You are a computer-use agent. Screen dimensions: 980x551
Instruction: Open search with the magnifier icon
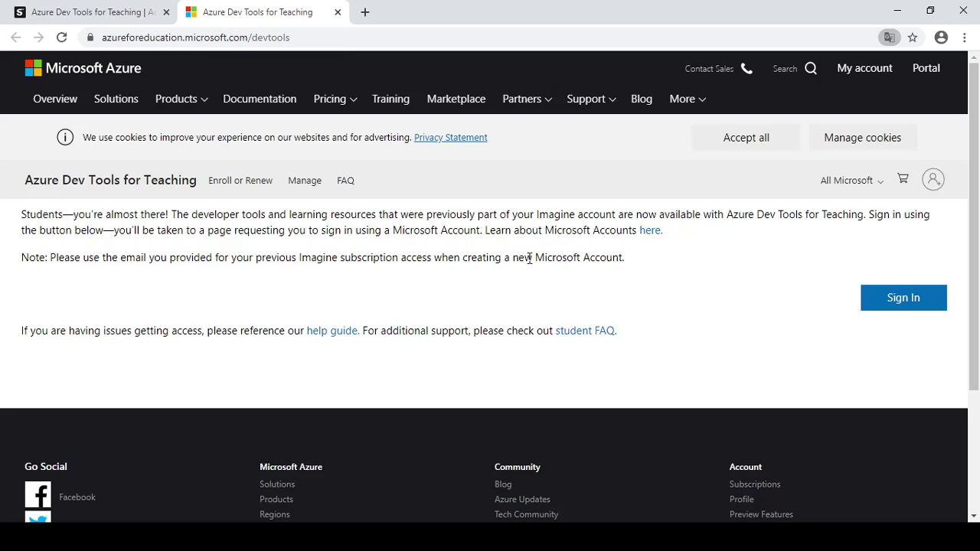click(x=811, y=69)
